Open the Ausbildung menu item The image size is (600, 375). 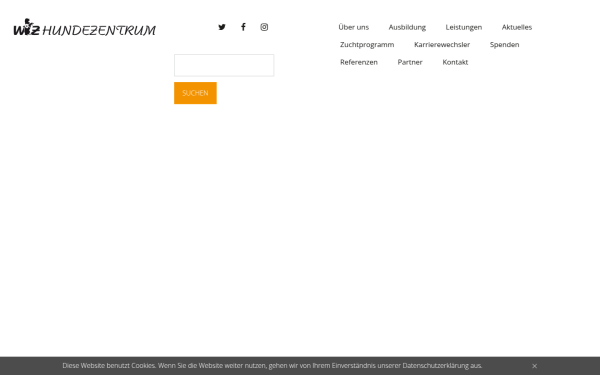pos(407,27)
